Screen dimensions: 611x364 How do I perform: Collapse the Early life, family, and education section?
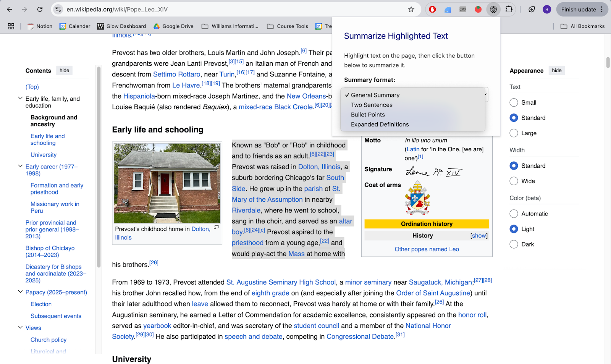20,99
